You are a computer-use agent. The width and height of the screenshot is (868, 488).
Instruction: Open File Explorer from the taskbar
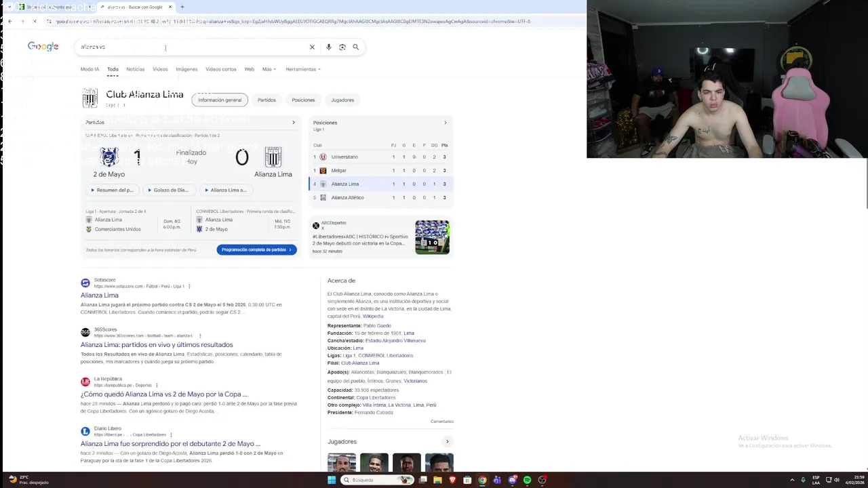click(x=437, y=480)
